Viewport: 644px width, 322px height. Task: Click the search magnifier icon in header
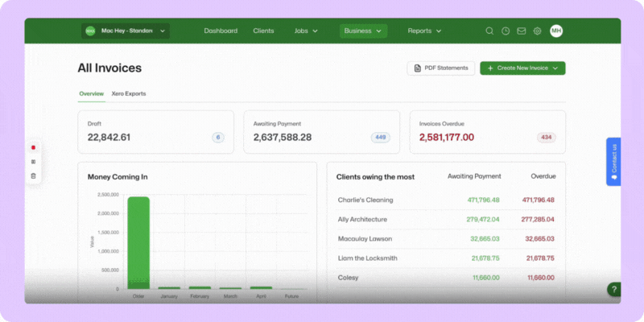[x=489, y=31]
